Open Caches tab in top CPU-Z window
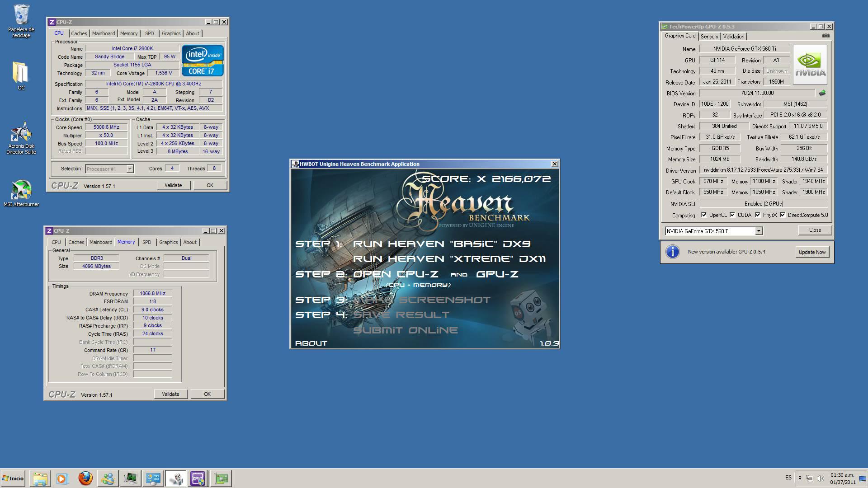The image size is (868, 488). pos(79,33)
